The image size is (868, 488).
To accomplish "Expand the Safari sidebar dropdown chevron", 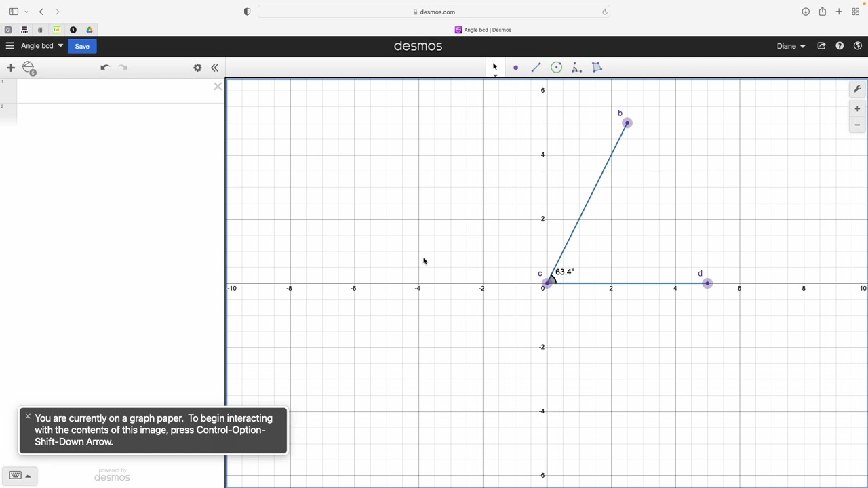I will tap(26, 12).
